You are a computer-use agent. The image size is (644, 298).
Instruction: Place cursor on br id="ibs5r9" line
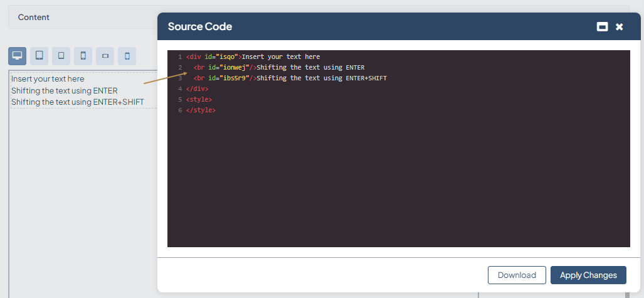[x=290, y=78]
